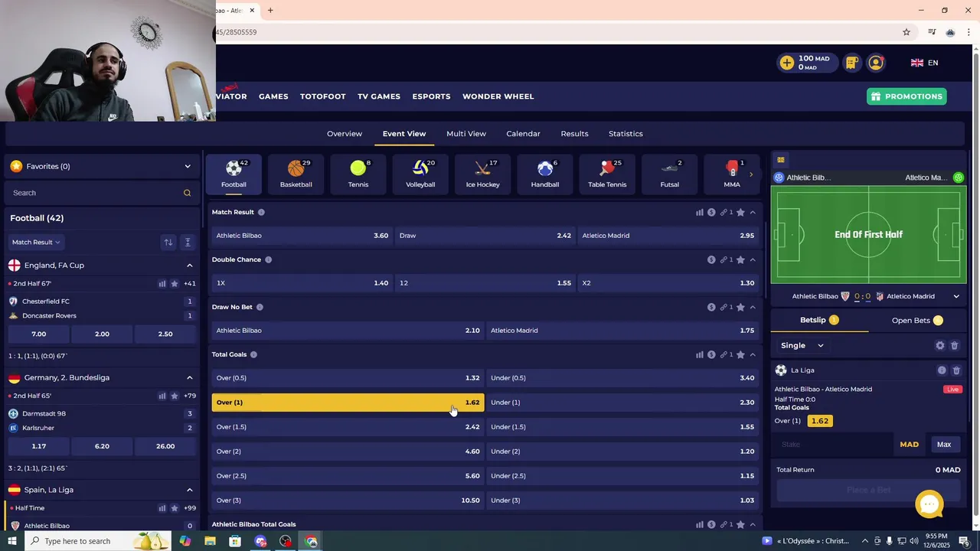Open the bet history receipt icon
Viewport: 980px width, 551px height.
coord(851,63)
